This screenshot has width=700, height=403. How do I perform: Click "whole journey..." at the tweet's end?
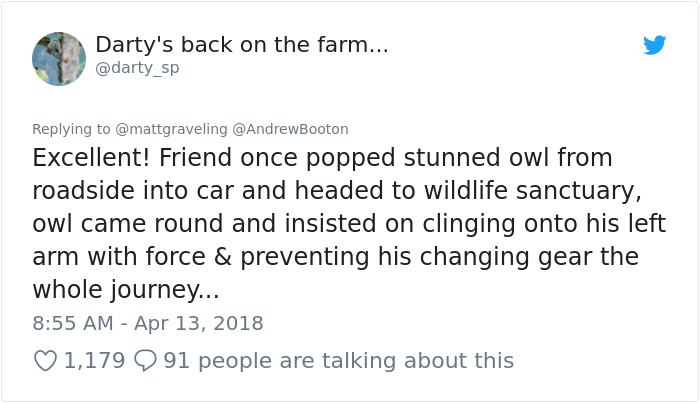pos(125,290)
